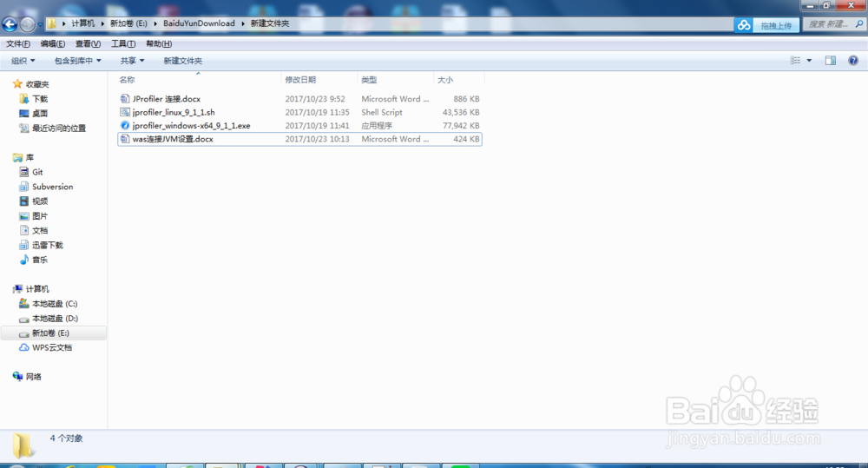Click the 收藏夹 star icon
This screenshot has height=468, width=868.
tap(17, 83)
